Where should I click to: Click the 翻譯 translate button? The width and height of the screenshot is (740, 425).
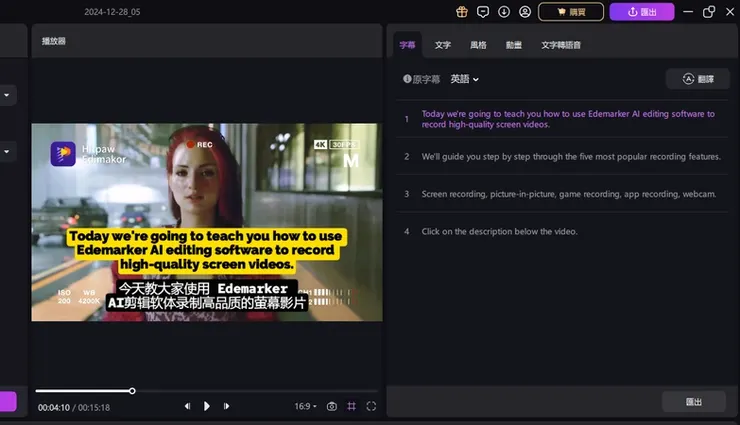(x=697, y=79)
